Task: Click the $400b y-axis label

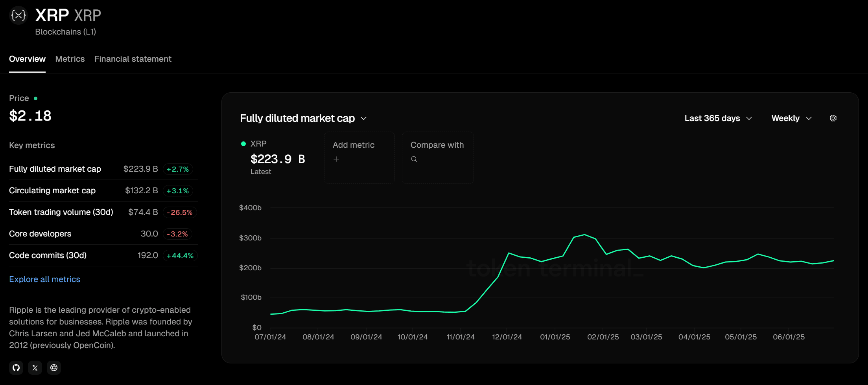Action: tap(250, 208)
